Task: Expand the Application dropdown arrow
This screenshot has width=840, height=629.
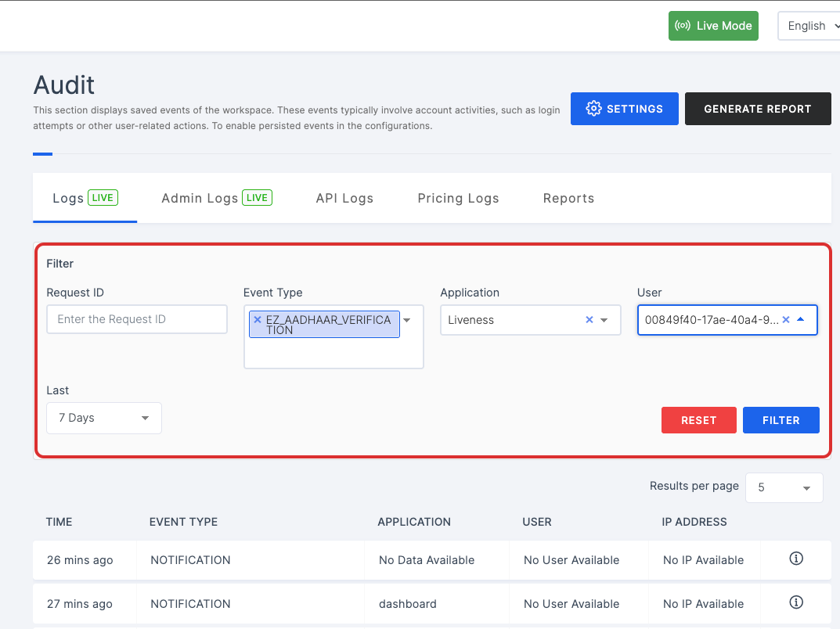Action: point(604,320)
